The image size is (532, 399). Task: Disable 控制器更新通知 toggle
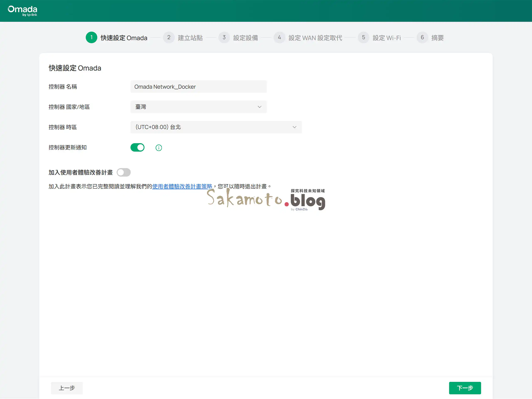pyautogui.click(x=137, y=147)
